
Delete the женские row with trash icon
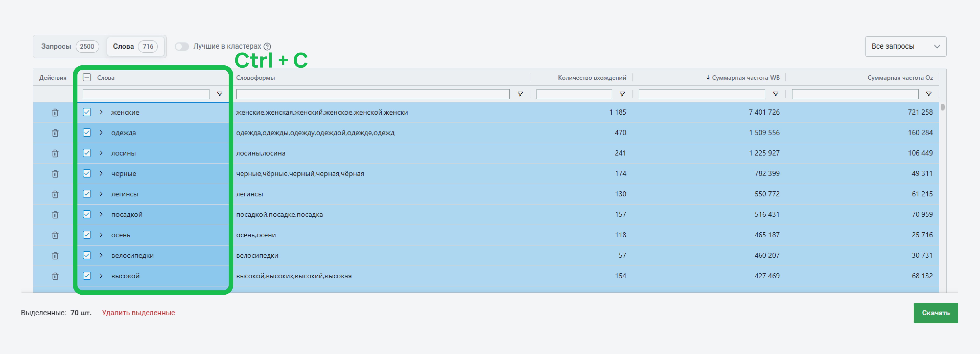[55, 112]
